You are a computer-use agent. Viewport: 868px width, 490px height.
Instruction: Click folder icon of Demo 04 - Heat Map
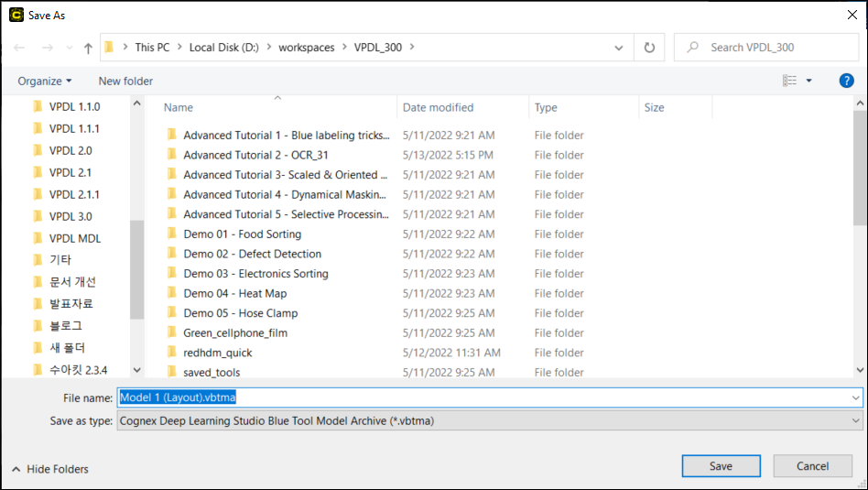171,293
